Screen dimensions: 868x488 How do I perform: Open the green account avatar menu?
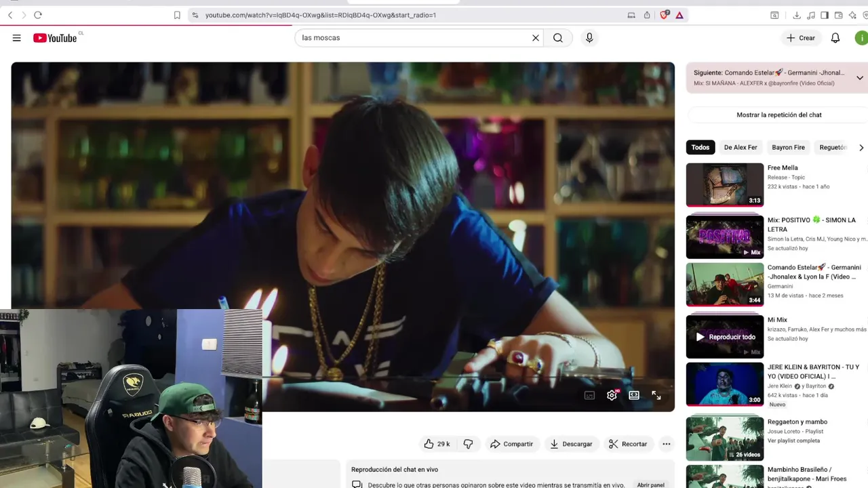862,38
